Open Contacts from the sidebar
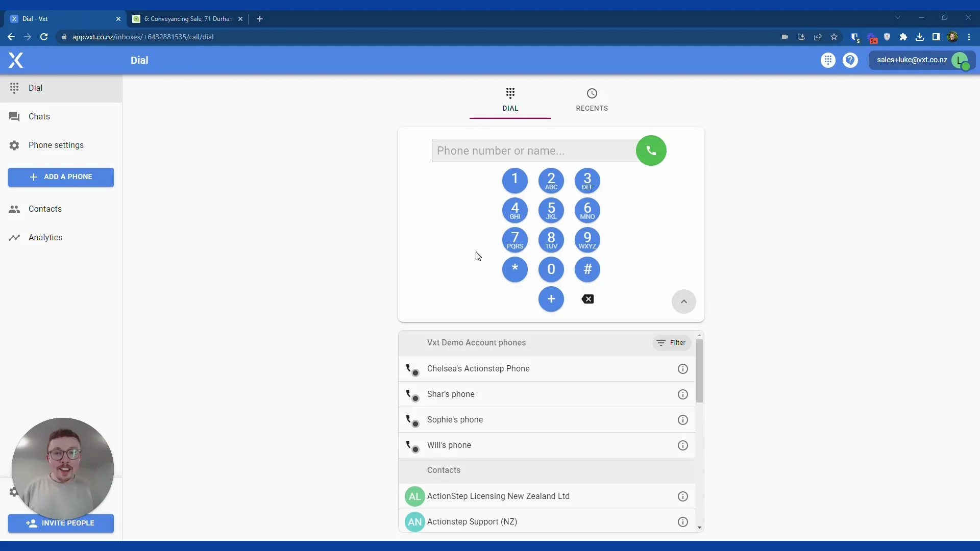The height and width of the screenshot is (551, 980). coord(45,209)
